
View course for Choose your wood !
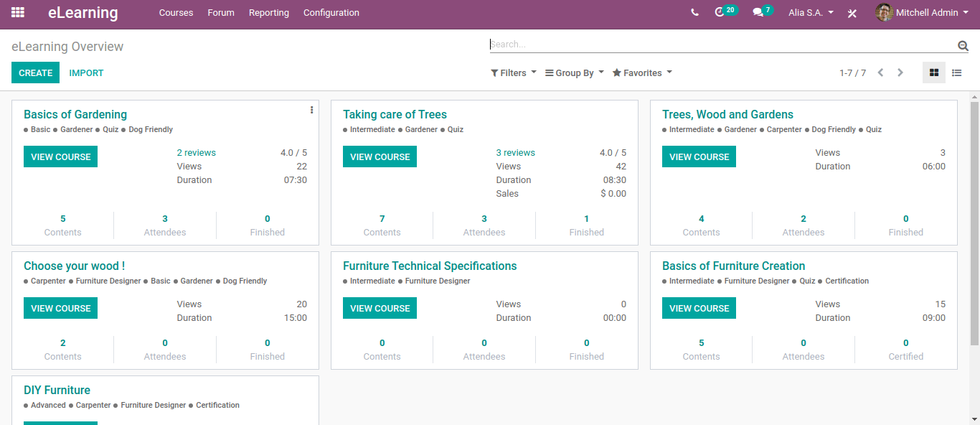pos(60,308)
